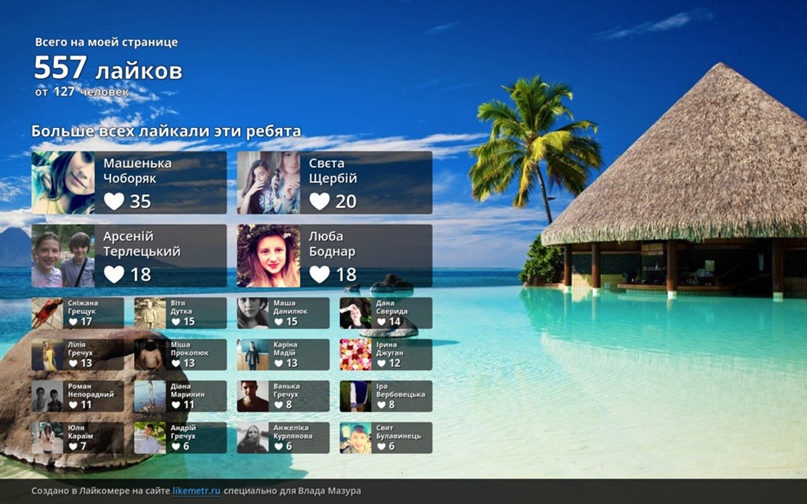
Task: Click the heart icon beside Машенька Чоборяк
Action: pyautogui.click(x=115, y=201)
